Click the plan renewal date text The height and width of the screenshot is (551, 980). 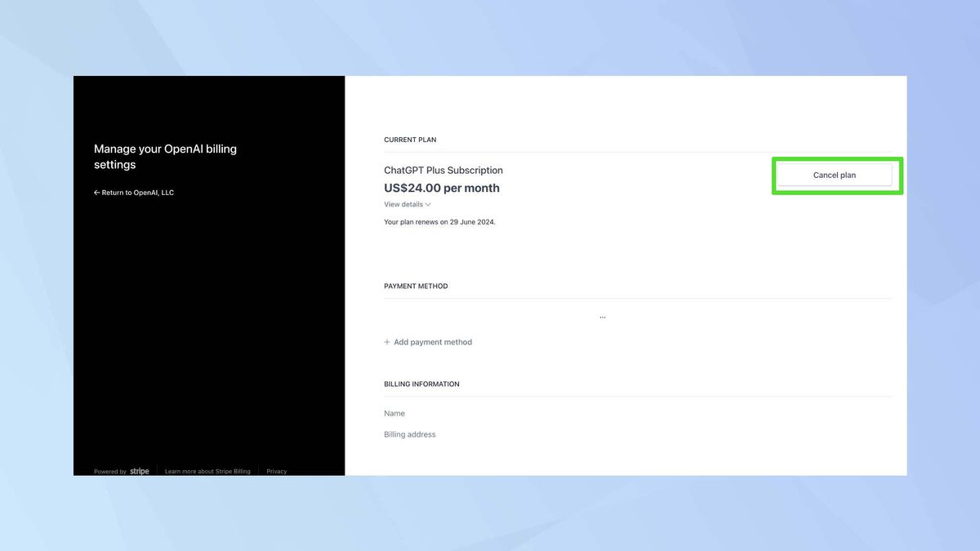(x=439, y=221)
